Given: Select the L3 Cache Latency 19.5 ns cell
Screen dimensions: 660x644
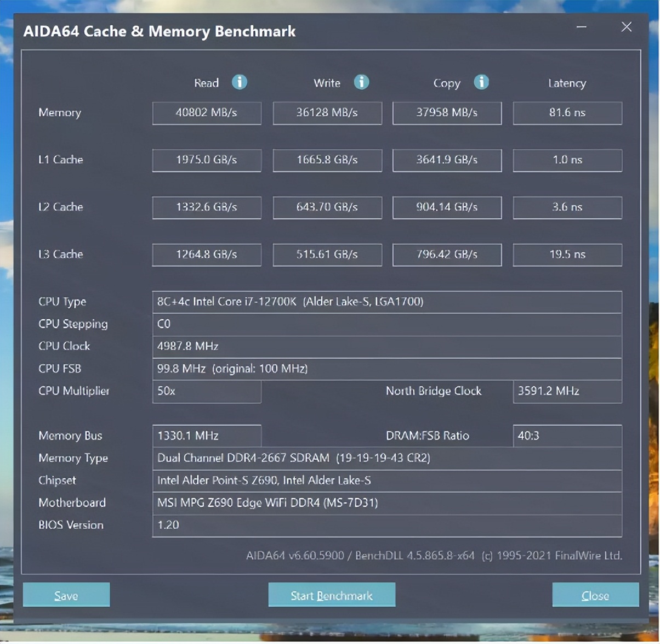Looking at the screenshot, I should coord(567,255).
